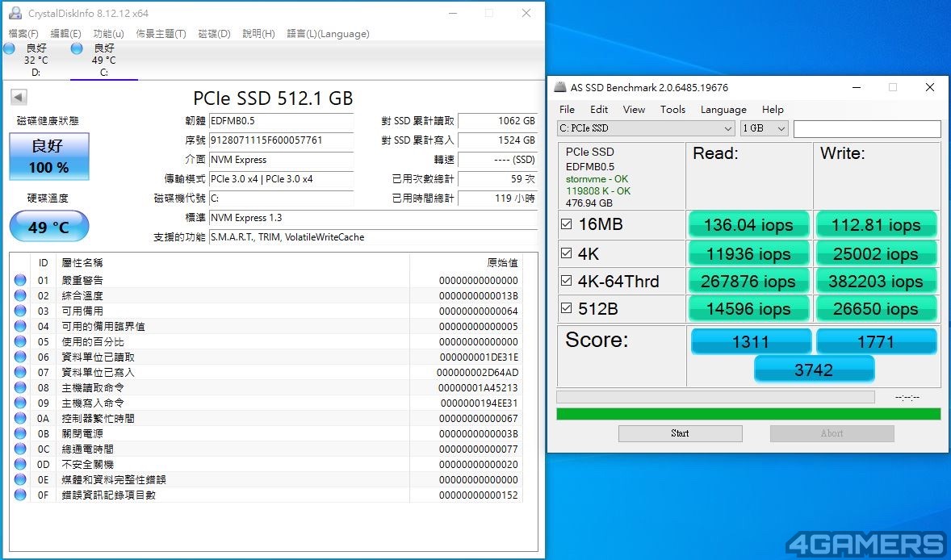
Task: Click the AS SSD Benchmark title bar icon
Action: click(x=560, y=87)
